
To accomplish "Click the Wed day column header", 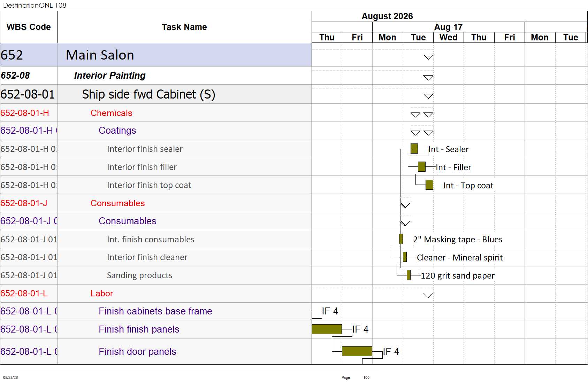I will tap(449, 38).
